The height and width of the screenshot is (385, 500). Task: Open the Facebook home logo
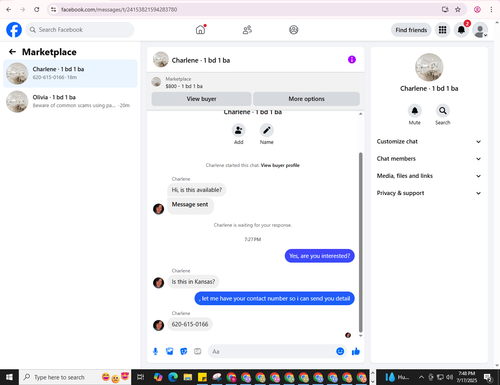point(14,30)
